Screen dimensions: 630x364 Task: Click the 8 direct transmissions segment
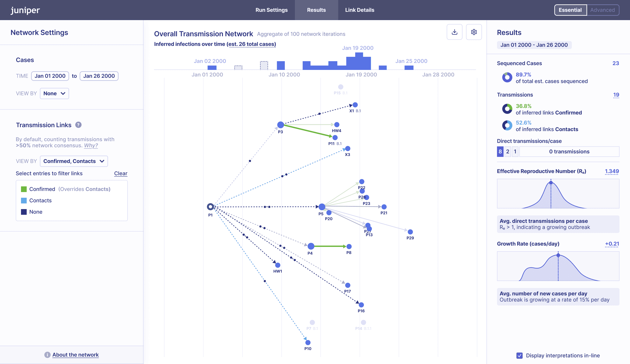pyautogui.click(x=500, y=152)
